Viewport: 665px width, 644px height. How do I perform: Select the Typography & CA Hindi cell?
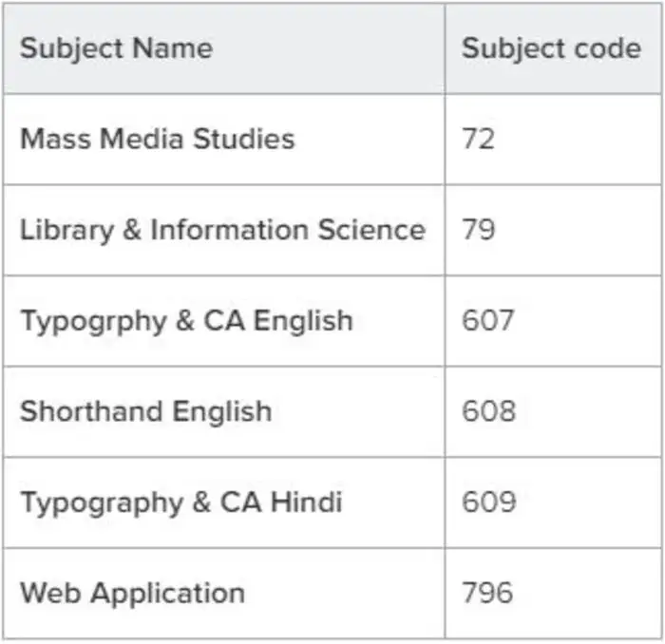(x=180, y=502)
